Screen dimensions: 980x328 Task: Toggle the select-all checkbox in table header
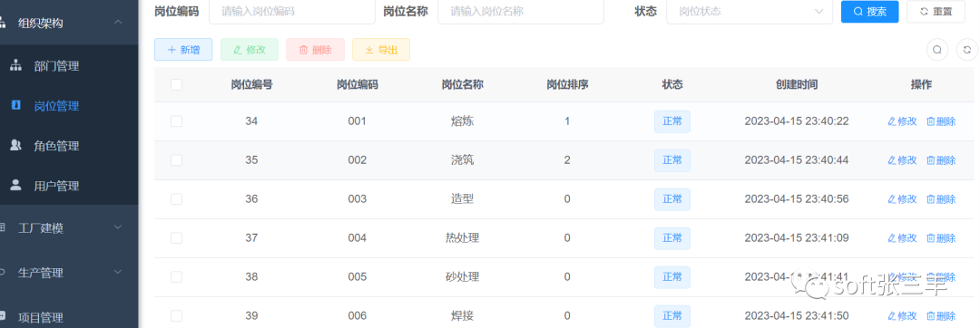176,84
